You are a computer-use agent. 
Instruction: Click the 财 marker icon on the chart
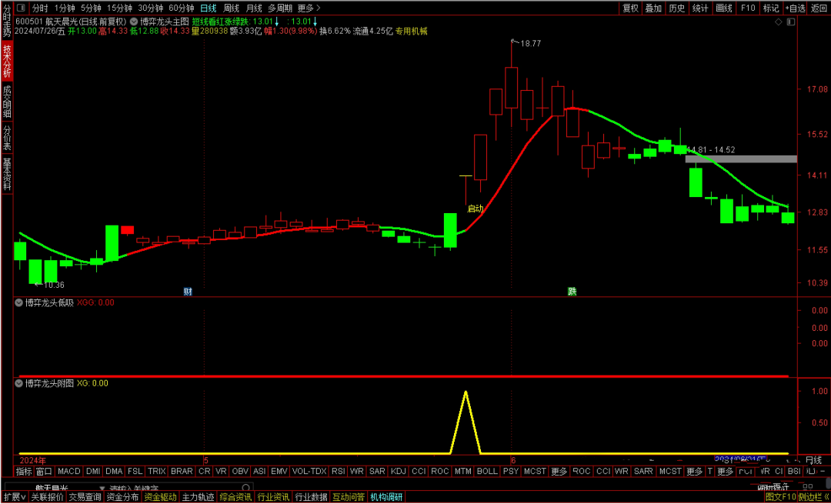[x=187, y=291]
